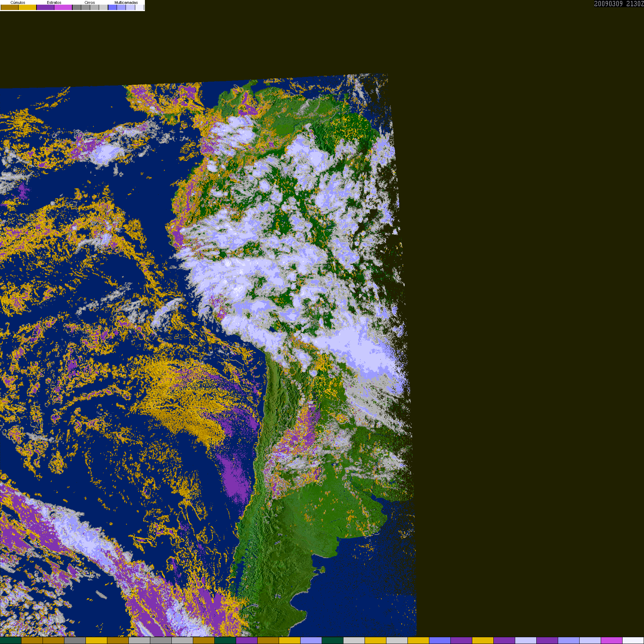Select the magenta block in the bottom color strip

coord(612,641)
